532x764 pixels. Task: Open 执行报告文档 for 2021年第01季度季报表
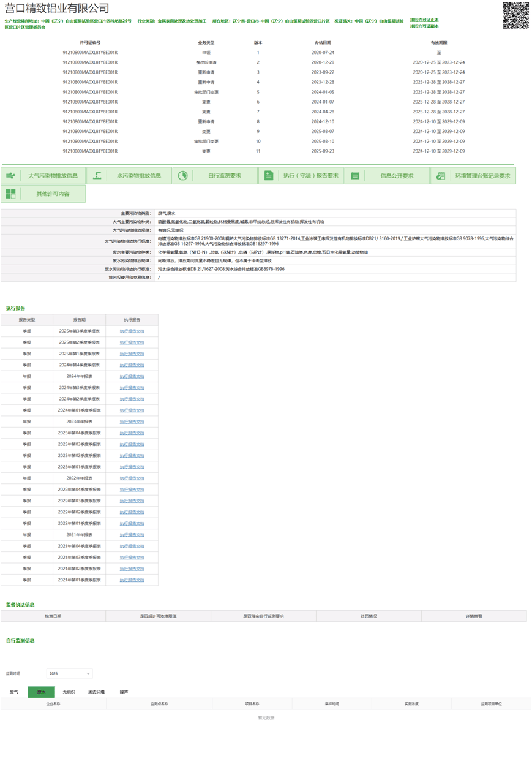[x=132, y=580]
